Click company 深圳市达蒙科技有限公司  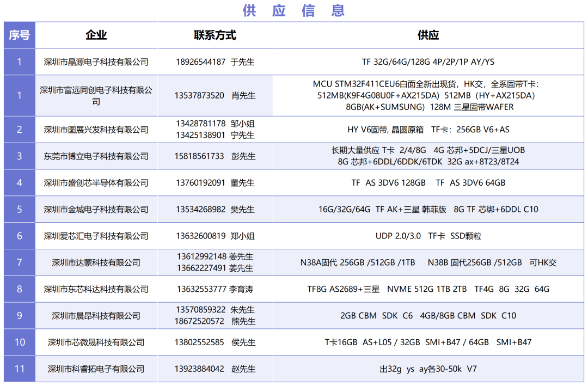(96, 263)
